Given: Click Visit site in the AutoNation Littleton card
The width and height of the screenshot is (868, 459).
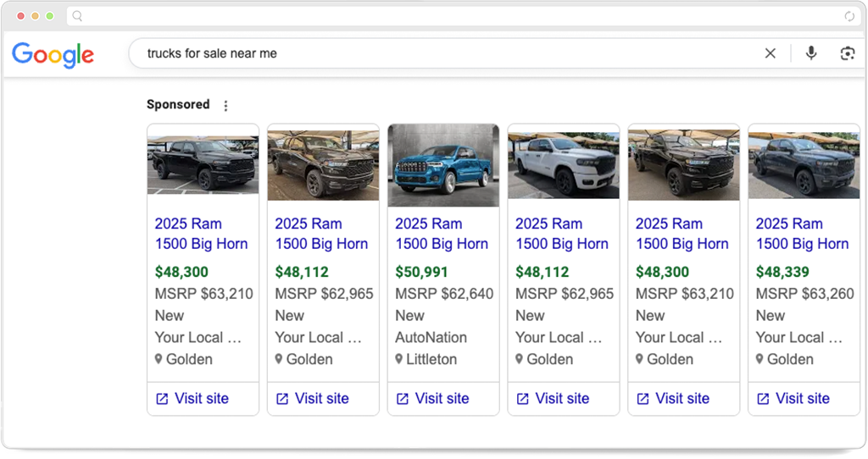Looking at the screenshot, I should coord(433,399).
